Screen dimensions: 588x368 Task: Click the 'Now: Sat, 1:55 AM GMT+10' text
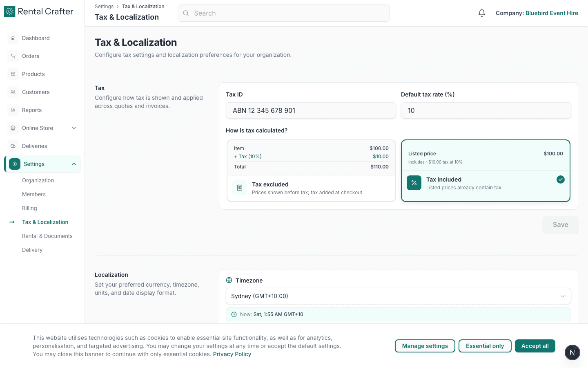pos(272,314)
